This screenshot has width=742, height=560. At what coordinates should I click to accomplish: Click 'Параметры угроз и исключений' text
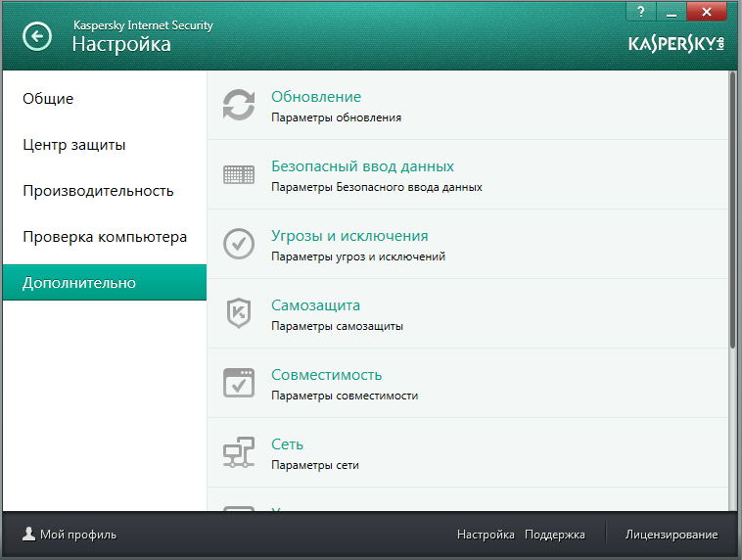358,257
